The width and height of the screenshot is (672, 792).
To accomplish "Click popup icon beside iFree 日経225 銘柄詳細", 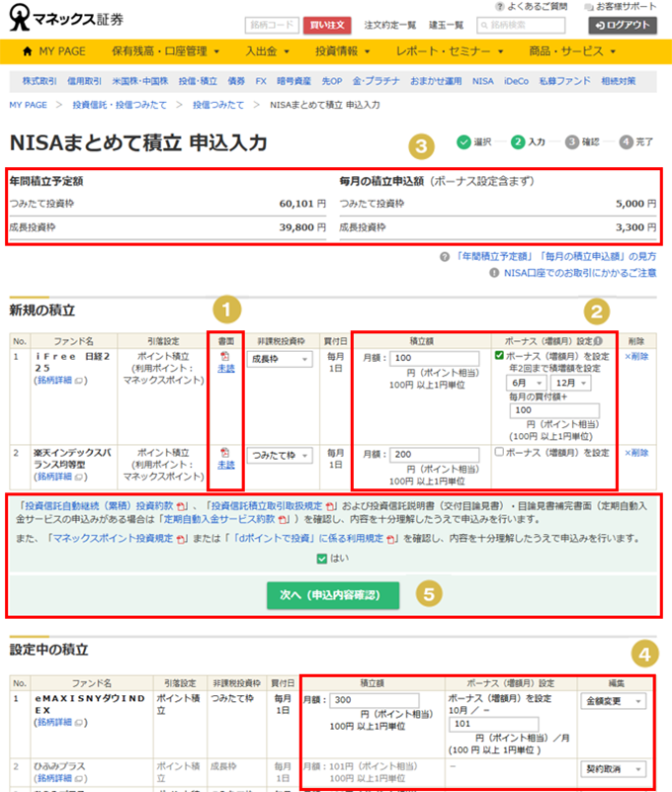I will (x=79, y=381).
